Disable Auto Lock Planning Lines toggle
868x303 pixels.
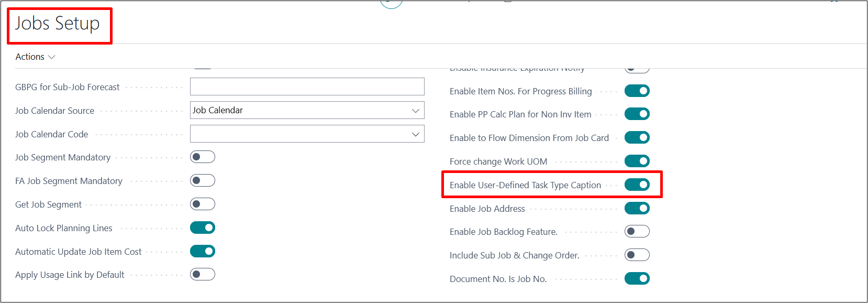(x=203, y=228)
